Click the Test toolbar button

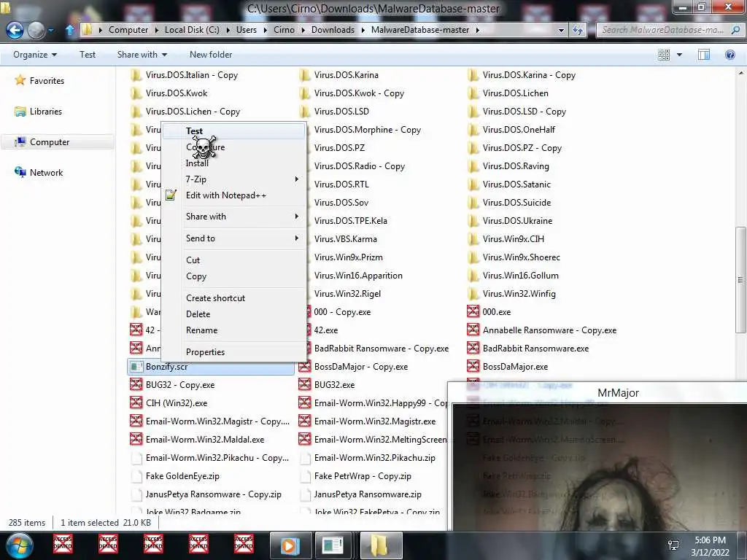88,55
